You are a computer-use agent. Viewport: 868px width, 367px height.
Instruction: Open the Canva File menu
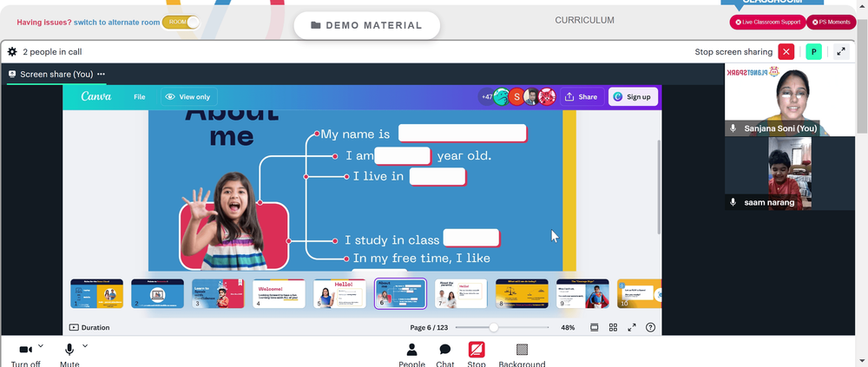(140, 97)
